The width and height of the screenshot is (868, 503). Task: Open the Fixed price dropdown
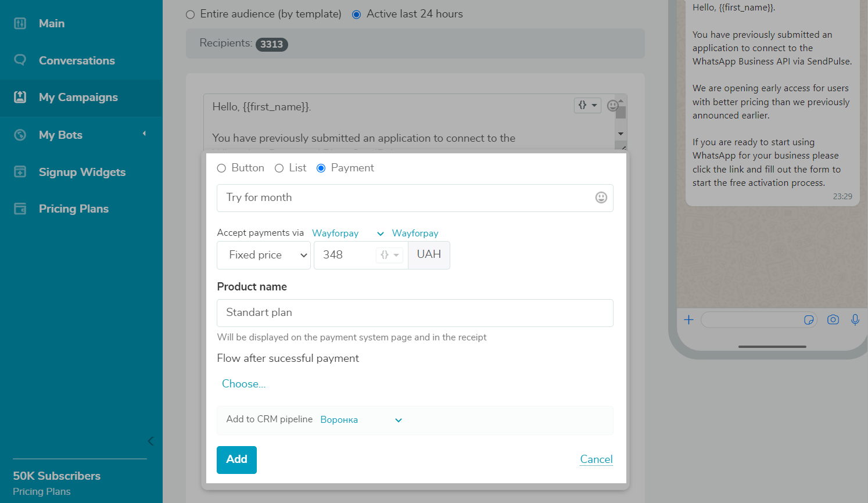(x=264, y=255)
